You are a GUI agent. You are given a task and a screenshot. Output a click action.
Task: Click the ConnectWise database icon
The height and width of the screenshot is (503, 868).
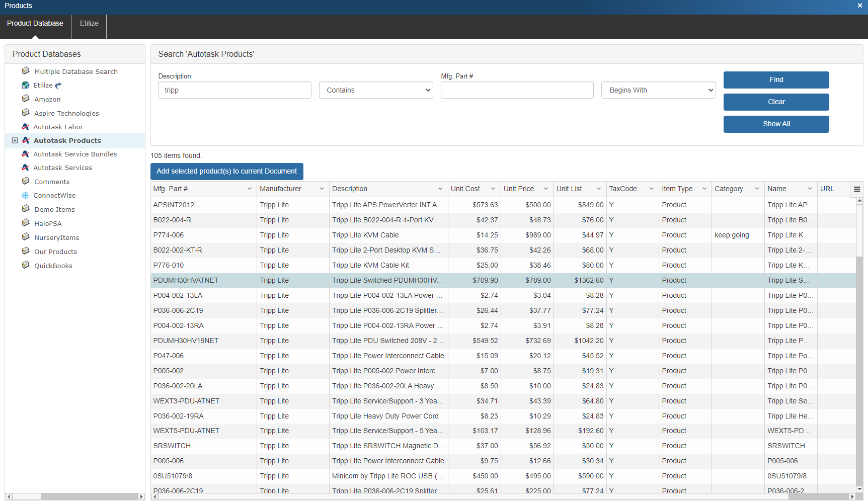[x=26, y=196]
